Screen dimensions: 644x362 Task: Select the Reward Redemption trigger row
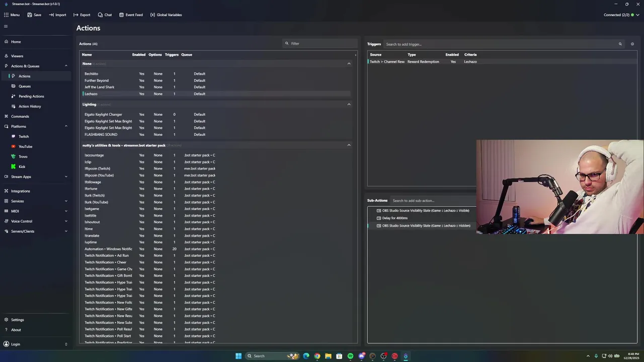(x=502, y=62)
